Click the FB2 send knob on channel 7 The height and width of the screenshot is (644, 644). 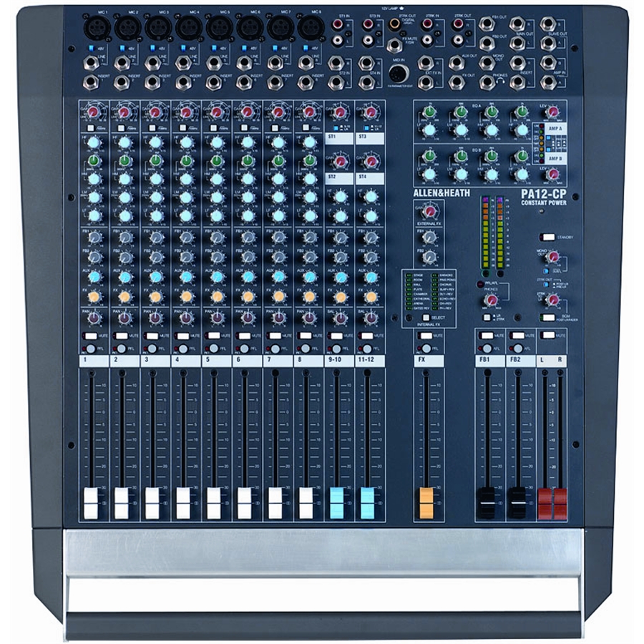click(278, 257)
